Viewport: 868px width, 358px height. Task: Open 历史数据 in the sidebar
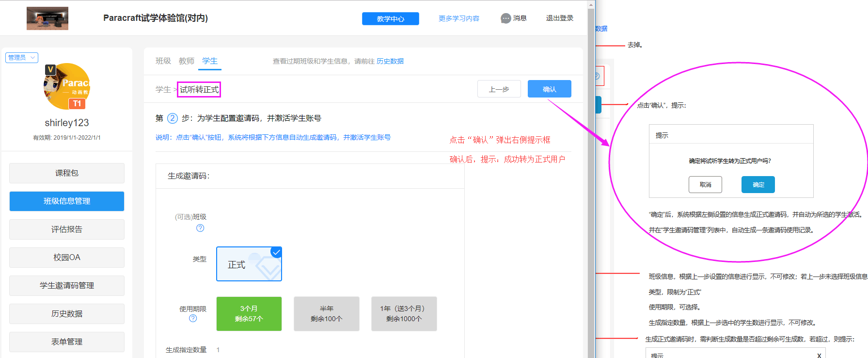point(67,314)
